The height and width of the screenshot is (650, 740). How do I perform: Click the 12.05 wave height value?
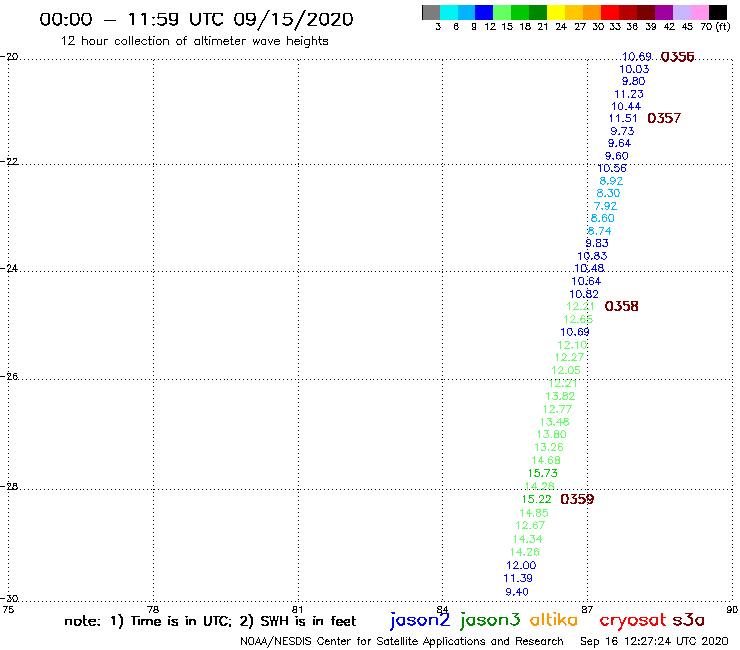tap(566, 371)
